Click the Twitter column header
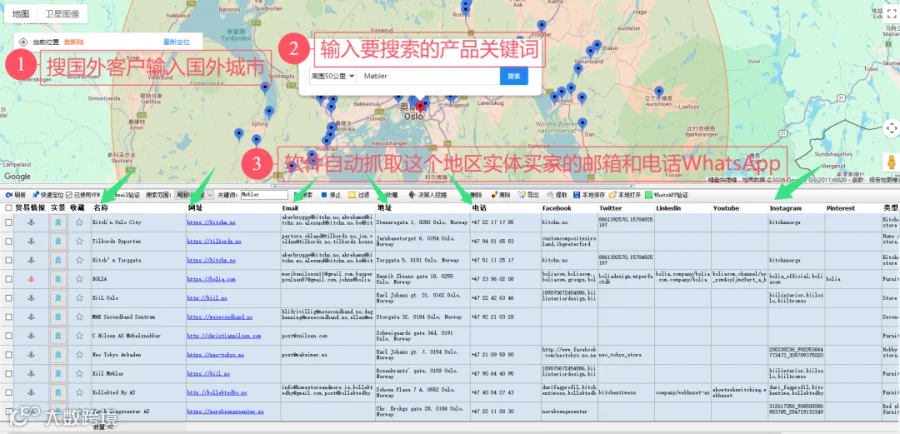 pos(611,208)
